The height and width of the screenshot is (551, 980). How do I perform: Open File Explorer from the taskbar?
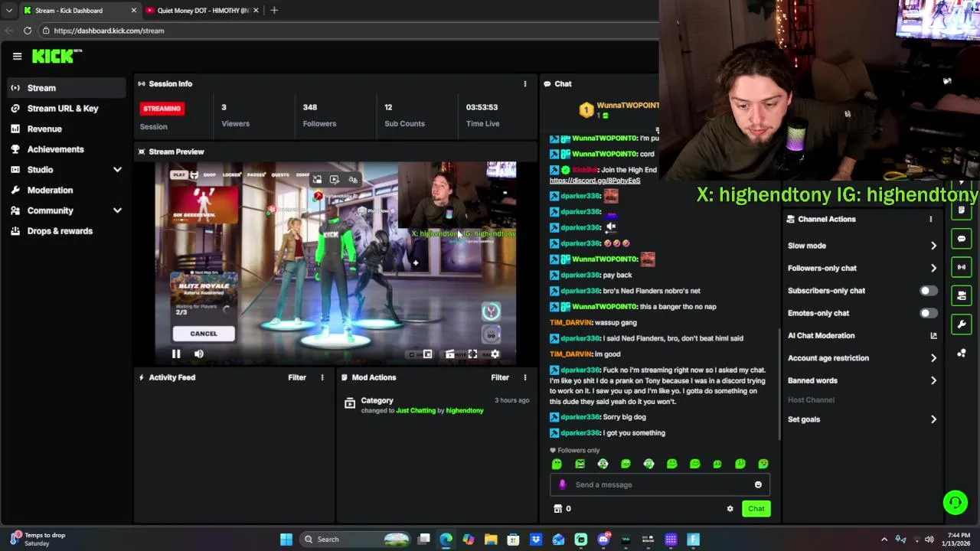tap(491, 540)
